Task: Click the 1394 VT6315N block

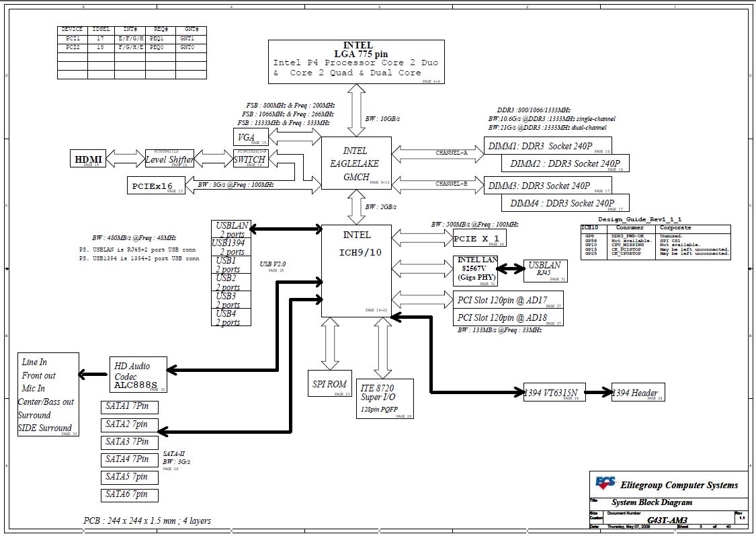Action: coord(554,392)
